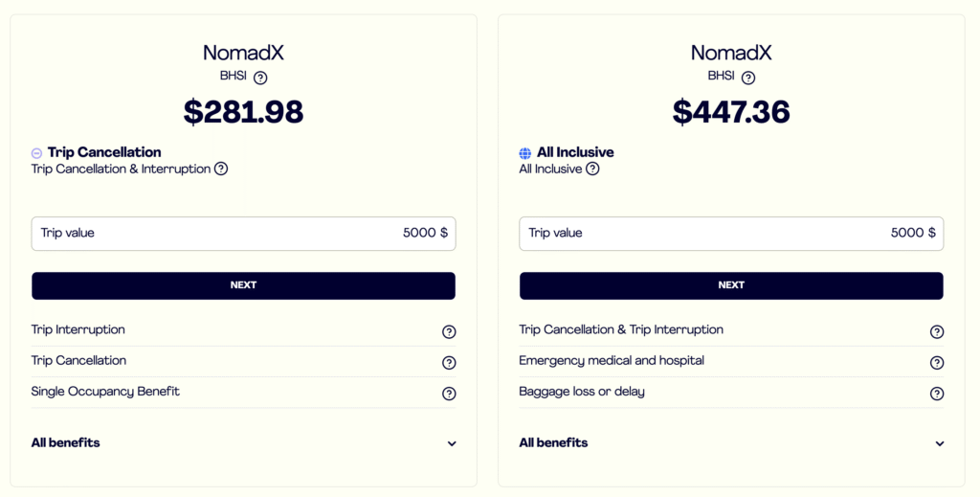Select the Trip Cancellation plan heading
Viewport: 980px width, 497px height.
pyautogui.click(x=104, y=152)
